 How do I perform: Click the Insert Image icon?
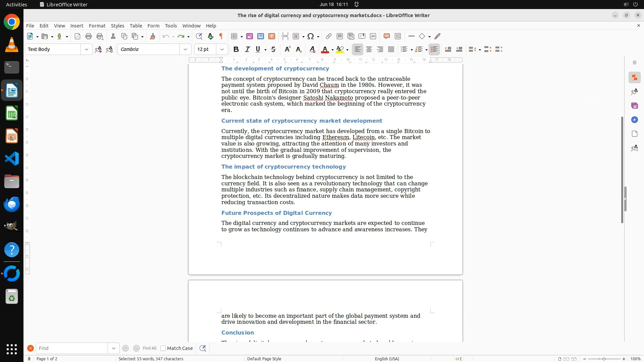click(x=250, y=36)
